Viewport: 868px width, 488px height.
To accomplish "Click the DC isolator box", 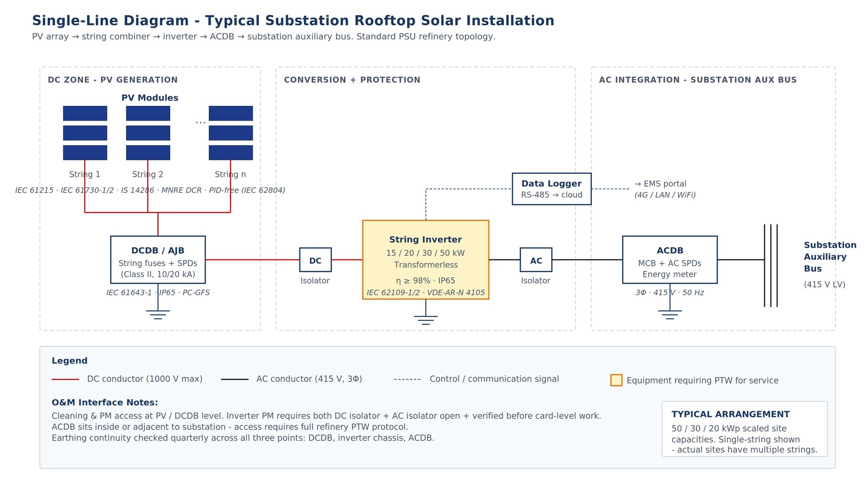I will pyautogui.click(x=315, y=260).
